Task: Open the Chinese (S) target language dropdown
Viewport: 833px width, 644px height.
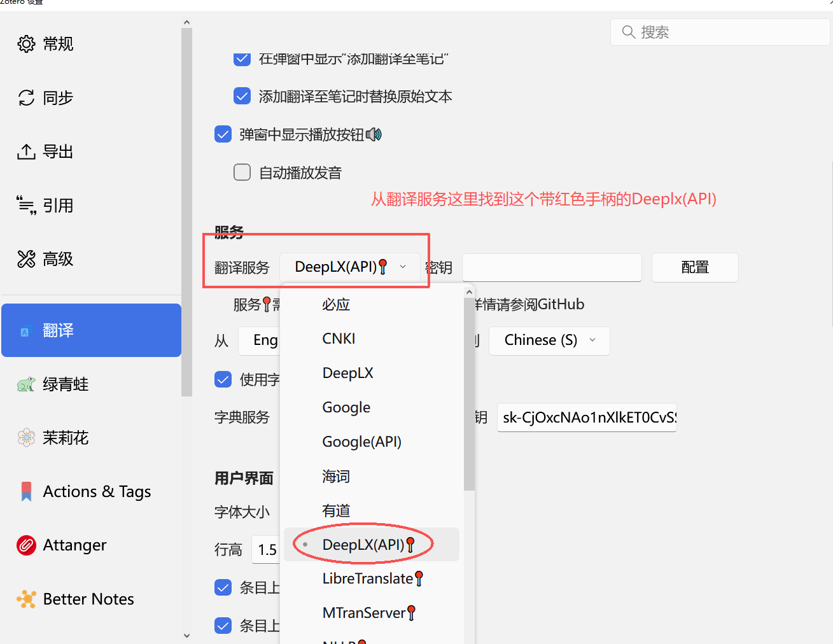Action: pyautogui.click(x=549, y=340)
